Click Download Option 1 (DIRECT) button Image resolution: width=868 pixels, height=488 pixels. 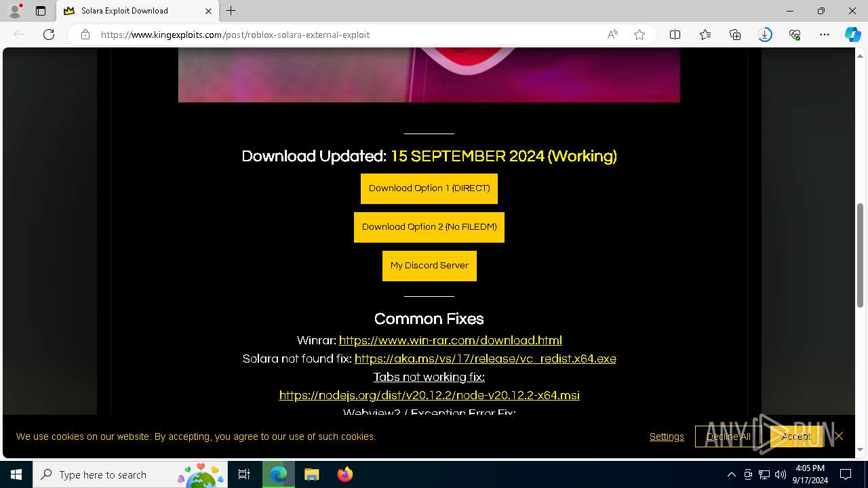[x=429, y=188]
